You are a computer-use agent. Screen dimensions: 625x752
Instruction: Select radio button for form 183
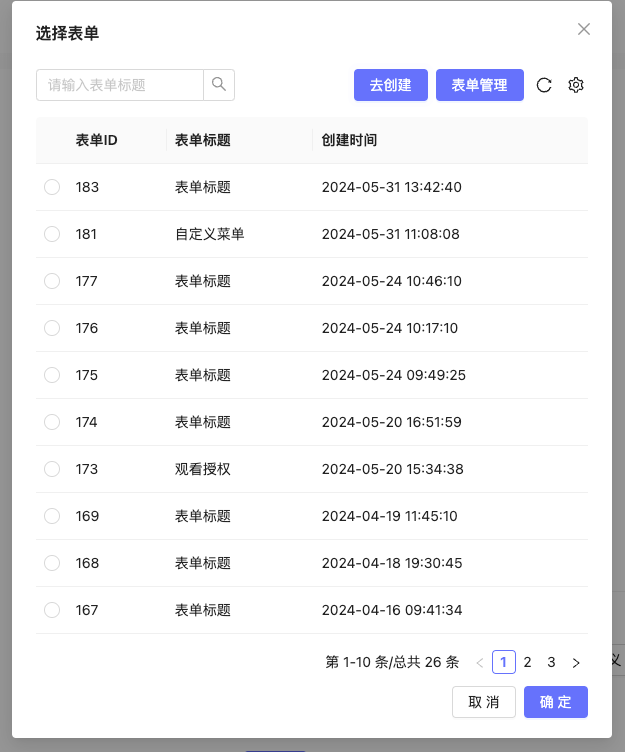pos(52,187)
